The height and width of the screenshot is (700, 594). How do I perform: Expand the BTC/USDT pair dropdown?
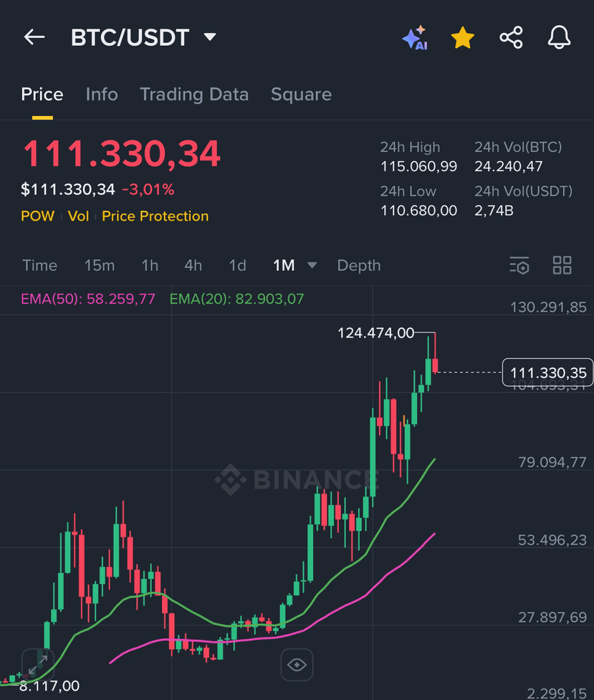pos(210,37)
